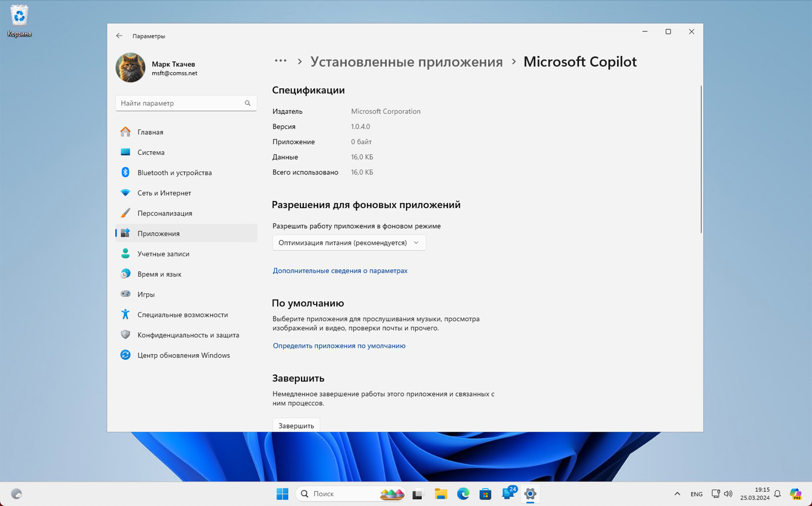Go to Конфиденциальность и защита

tap(186, 335)
